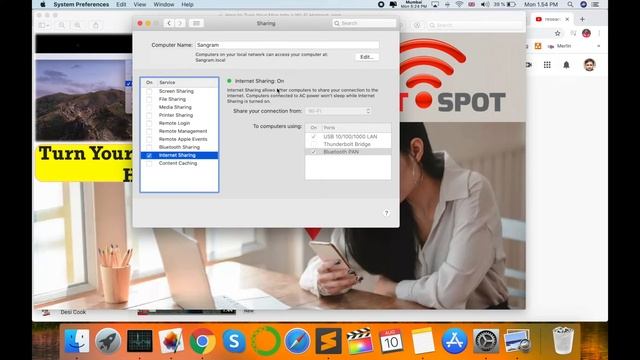640x360 pixels.
Task: Open Safari compass icon in Dock
Action: [297, 341]
